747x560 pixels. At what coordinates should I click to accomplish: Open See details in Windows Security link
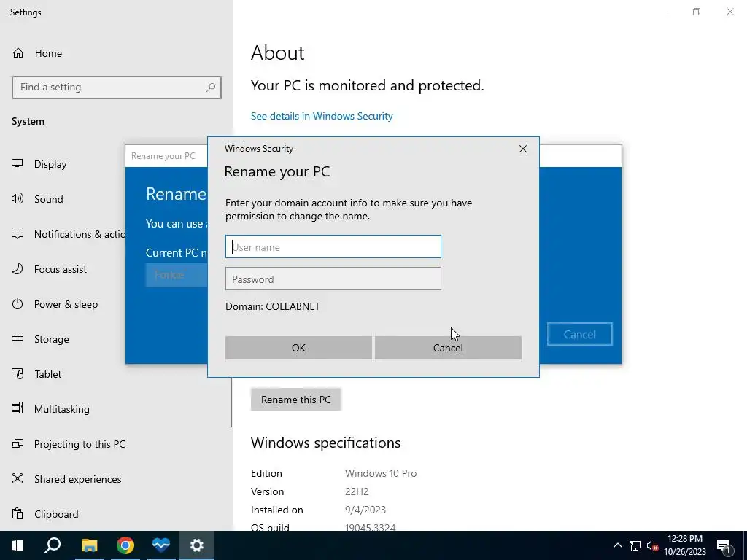pos(322,116)
